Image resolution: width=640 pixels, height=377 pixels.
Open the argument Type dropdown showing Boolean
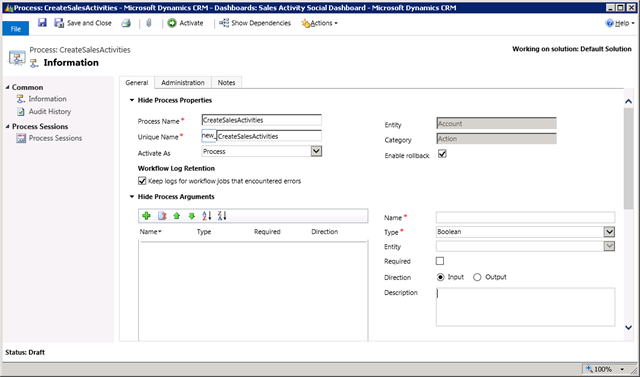pos(609,232)
